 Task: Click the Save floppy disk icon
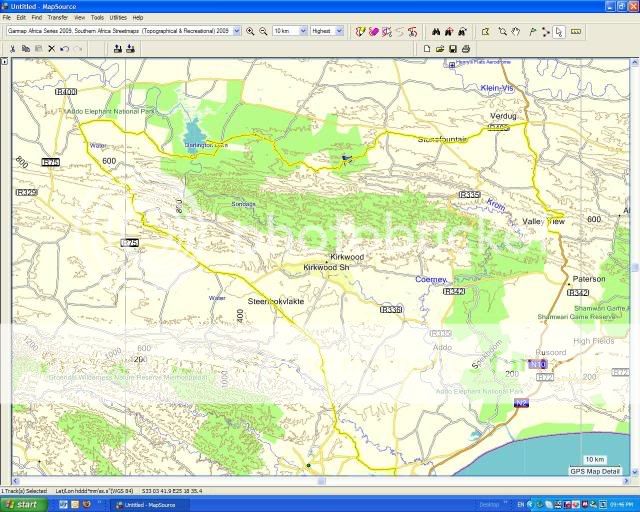(x=453, y=49)
